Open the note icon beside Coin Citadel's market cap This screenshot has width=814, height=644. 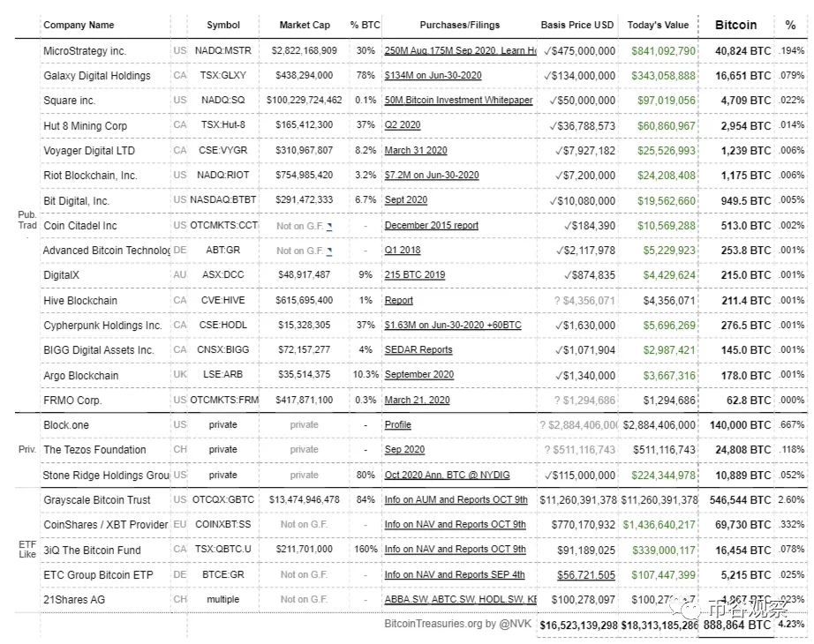[329, 226]
